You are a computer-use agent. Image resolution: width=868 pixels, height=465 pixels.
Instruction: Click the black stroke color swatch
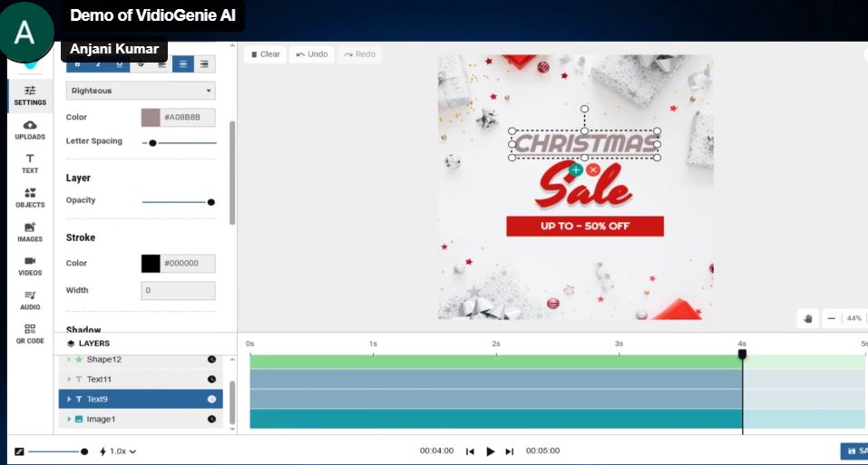[151, 263]
